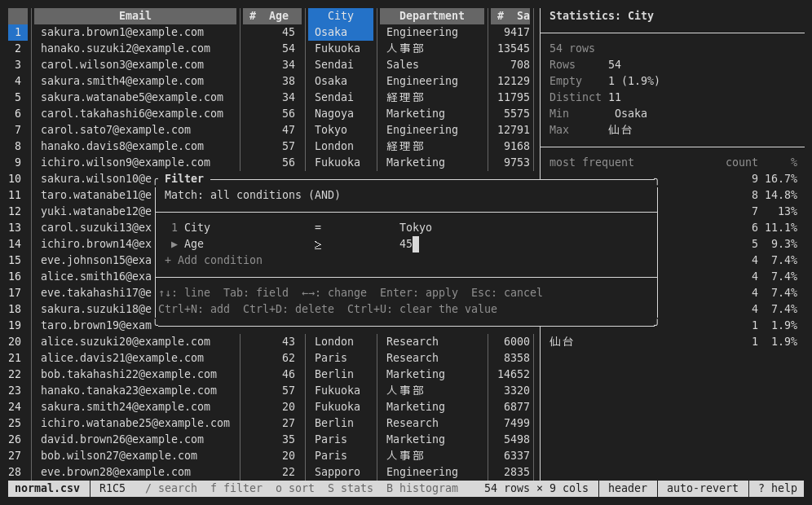Click the Age column header
This screenshot has height=505, width=812.
271,16
